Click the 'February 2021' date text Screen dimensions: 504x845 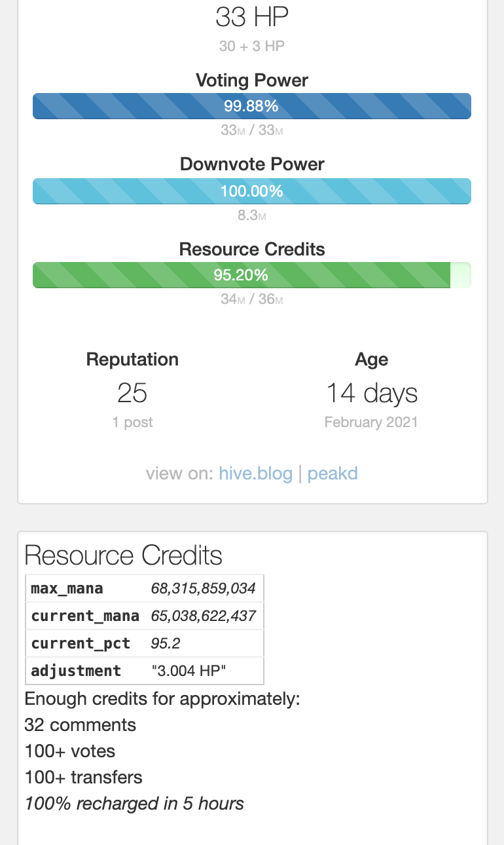pos(371,423)
